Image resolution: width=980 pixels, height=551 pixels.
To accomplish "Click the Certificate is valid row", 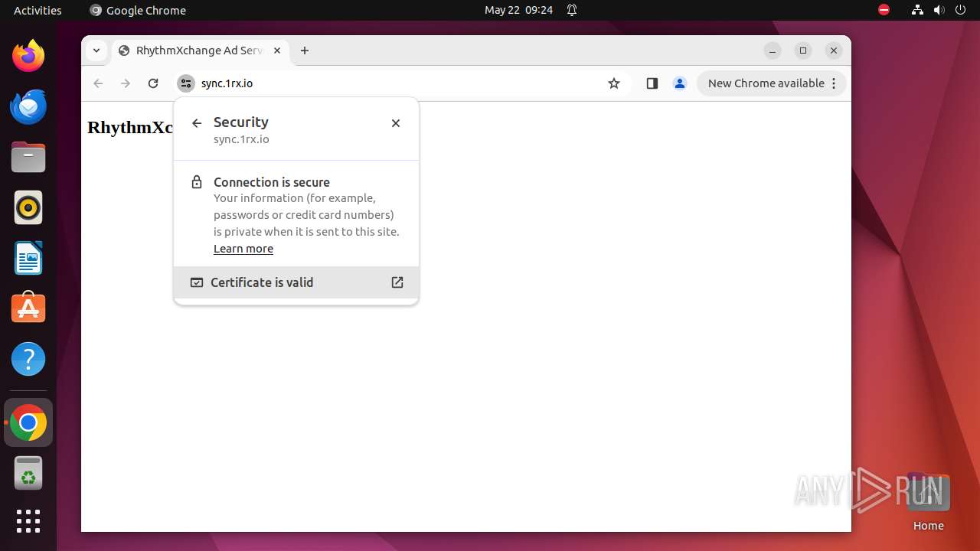I will click(296, 282).
